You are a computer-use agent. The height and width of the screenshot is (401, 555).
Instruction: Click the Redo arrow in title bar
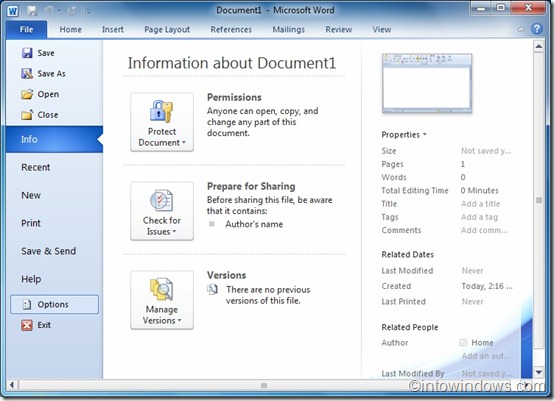[72, 11]
